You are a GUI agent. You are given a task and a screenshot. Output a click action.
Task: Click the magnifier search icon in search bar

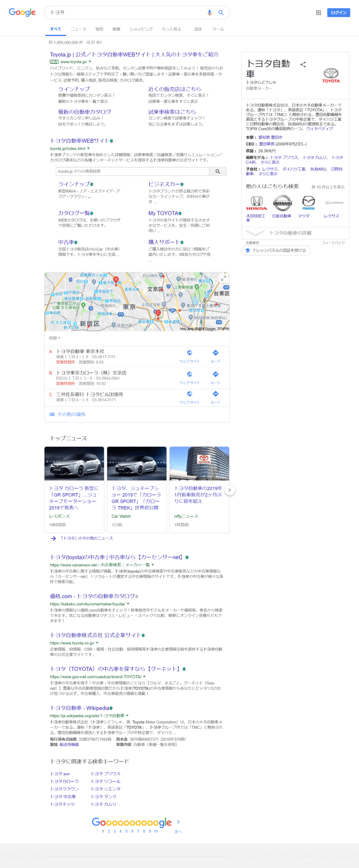click(221, 12)
